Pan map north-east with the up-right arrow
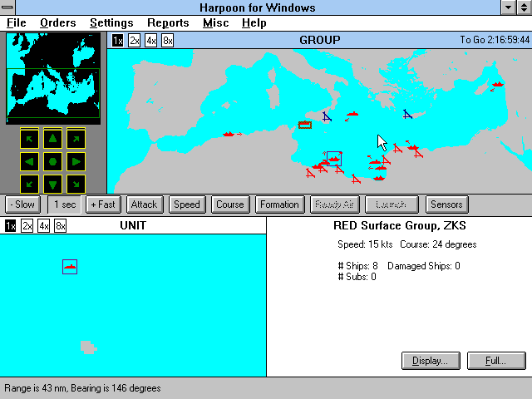This screenshot has width=532, height=399. 76,139
